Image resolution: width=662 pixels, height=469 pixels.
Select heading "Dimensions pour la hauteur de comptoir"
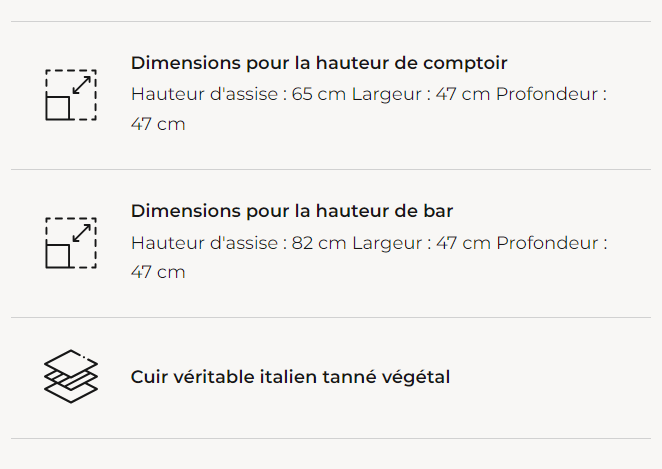(x=319, y=63)
